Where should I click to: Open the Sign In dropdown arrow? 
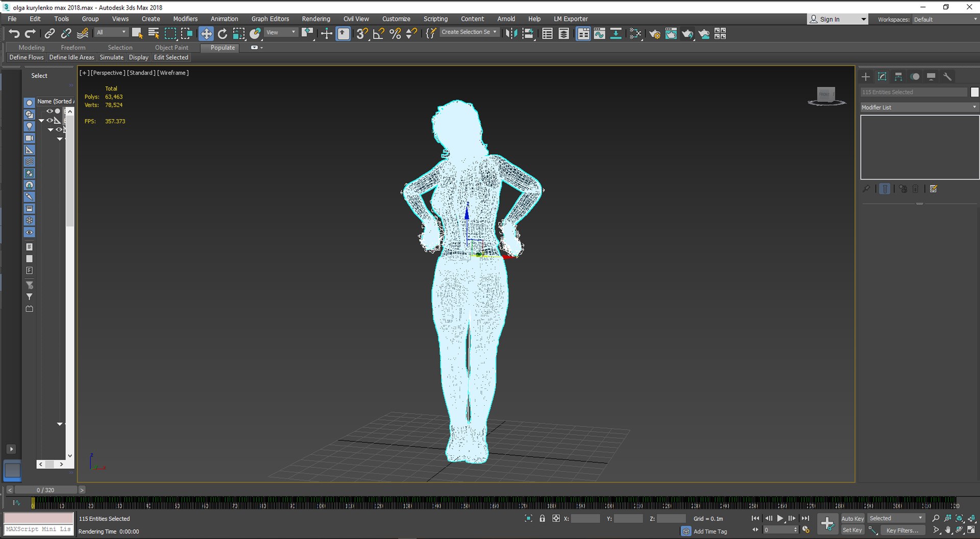864,19
